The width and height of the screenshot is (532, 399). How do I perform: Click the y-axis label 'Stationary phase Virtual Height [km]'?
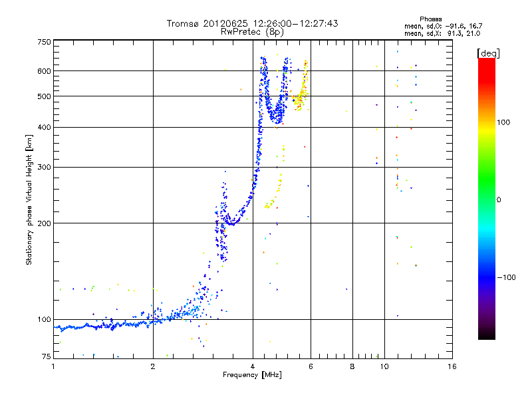[29, 199]
